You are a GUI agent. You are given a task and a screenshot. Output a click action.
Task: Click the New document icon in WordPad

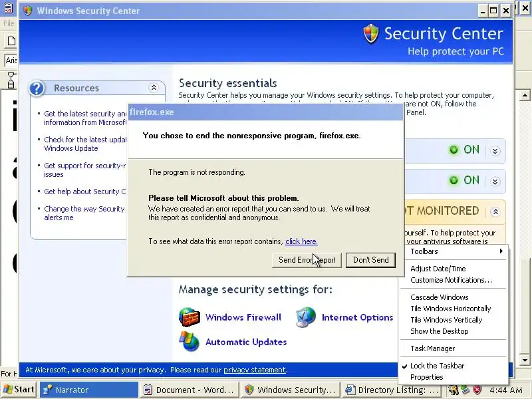(11, 41)
